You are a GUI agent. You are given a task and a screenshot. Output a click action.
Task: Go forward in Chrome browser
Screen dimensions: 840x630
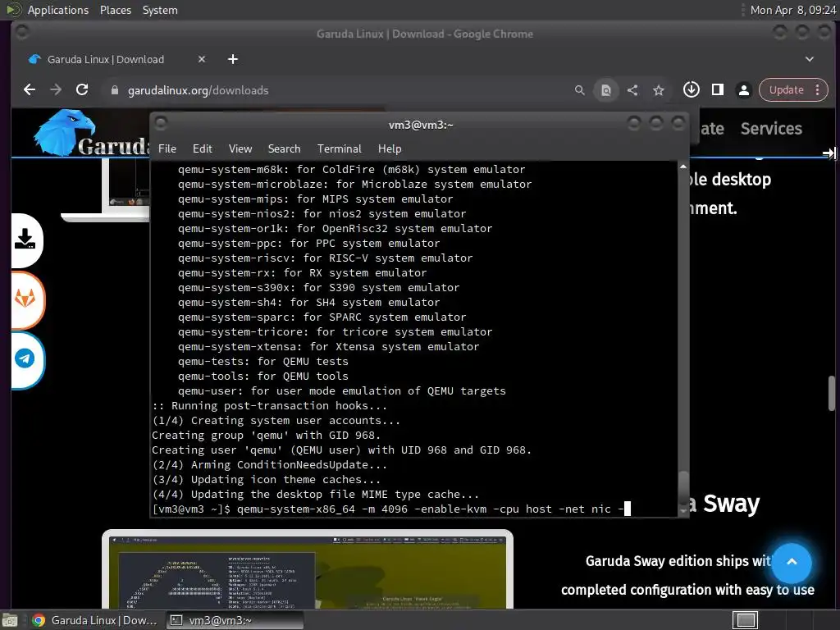(56, 90)
